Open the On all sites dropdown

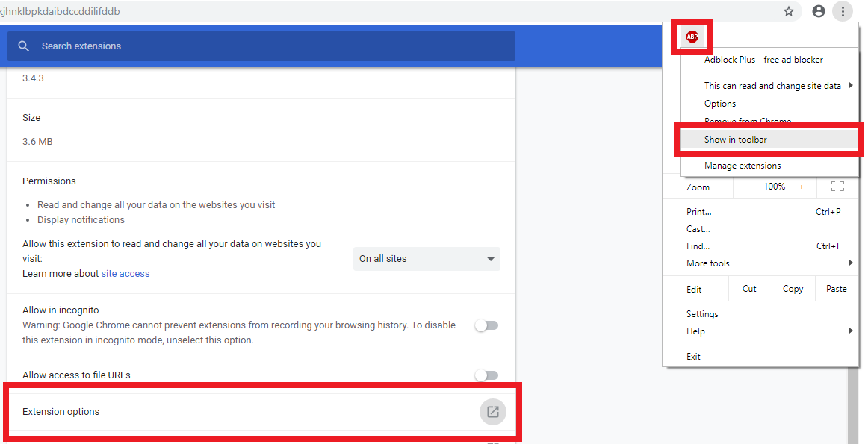[427, 259]
